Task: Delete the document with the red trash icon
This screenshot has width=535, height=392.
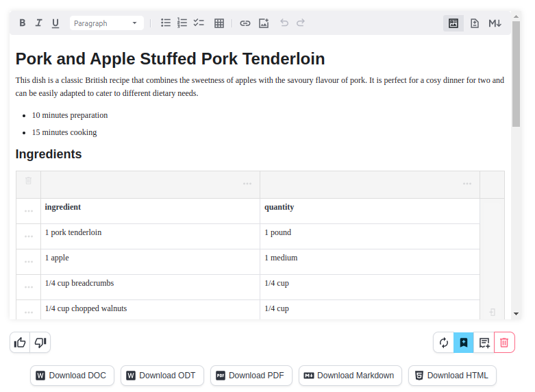Action: click(x=504, y=343)
